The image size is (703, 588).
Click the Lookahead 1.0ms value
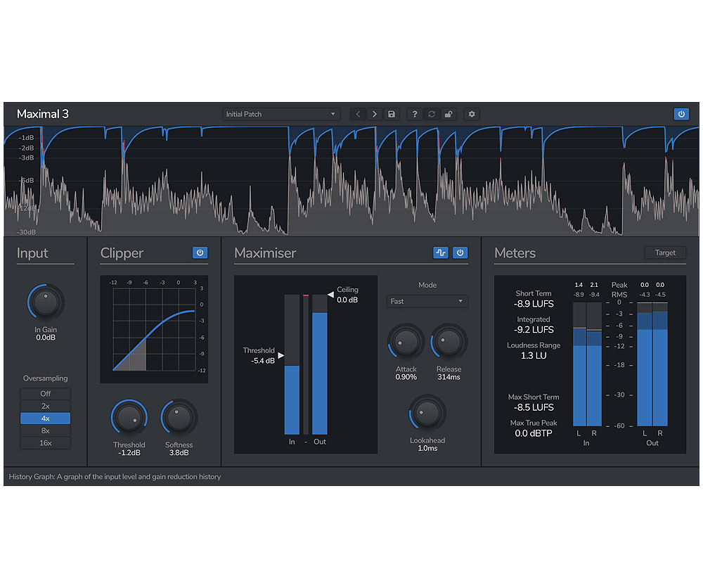pyautogui.click(x=427, y=449)
